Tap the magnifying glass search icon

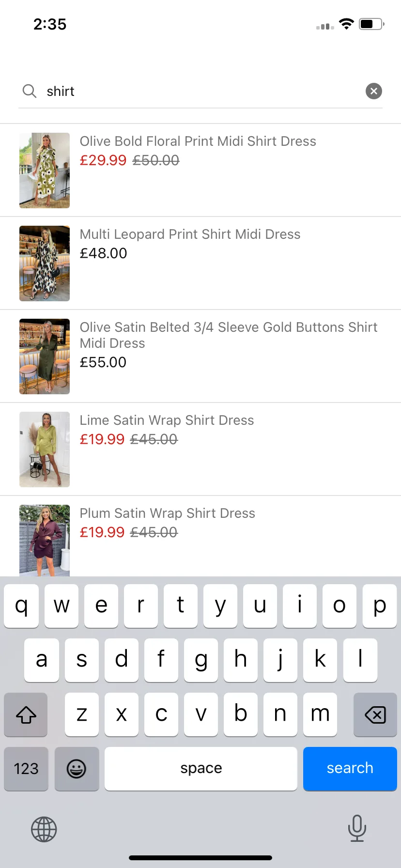point(30,91)
